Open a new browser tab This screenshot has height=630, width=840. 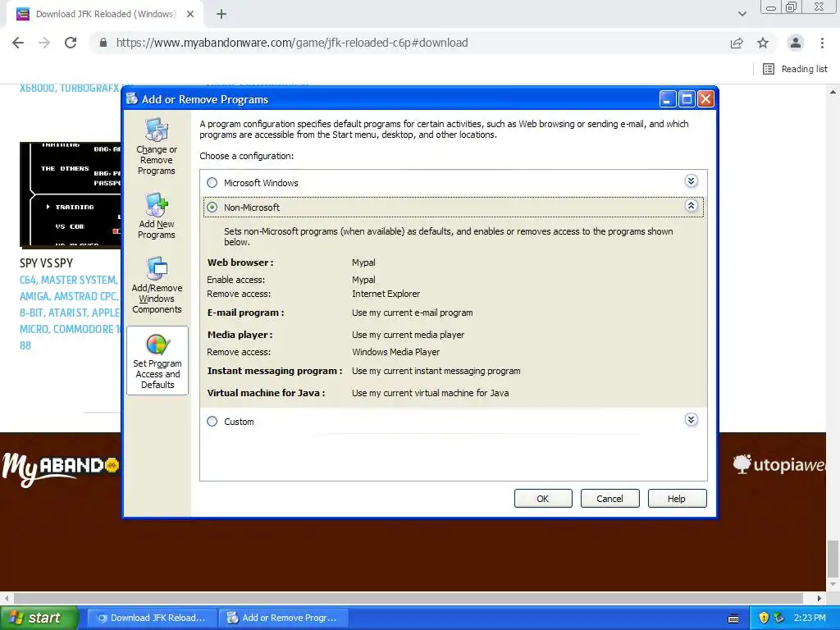point(221,14)
